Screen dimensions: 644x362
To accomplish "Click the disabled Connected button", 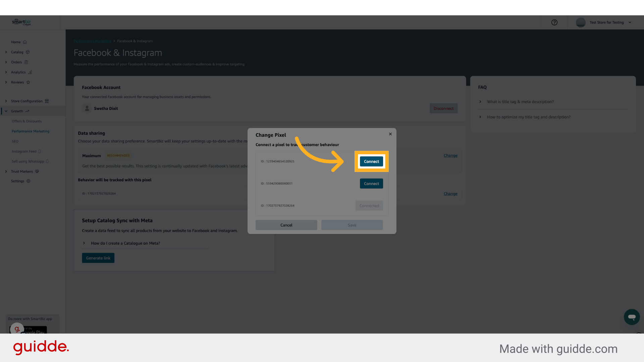I will coord(369,206).
